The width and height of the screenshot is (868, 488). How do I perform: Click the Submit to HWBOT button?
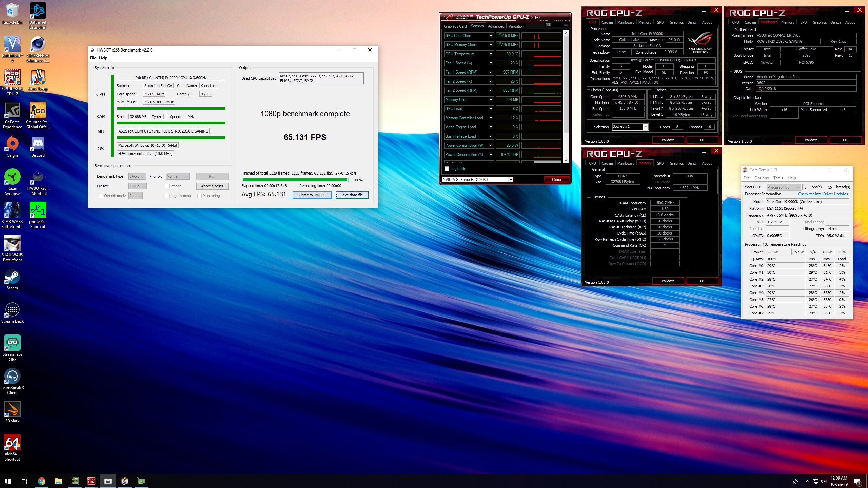[312, 195]
